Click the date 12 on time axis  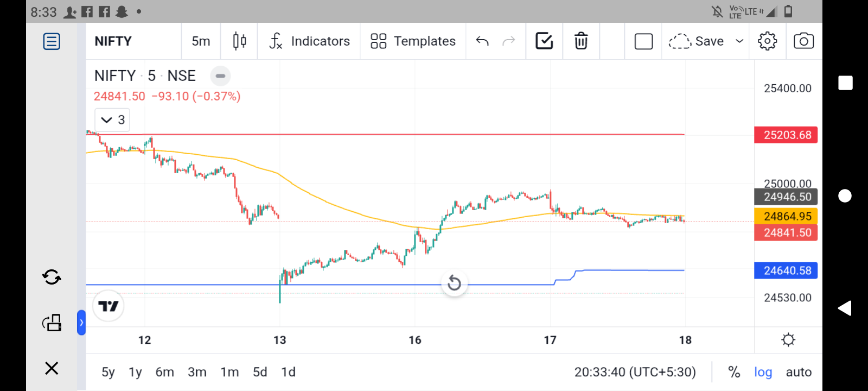pyautogui.click(x=144, y=340)
